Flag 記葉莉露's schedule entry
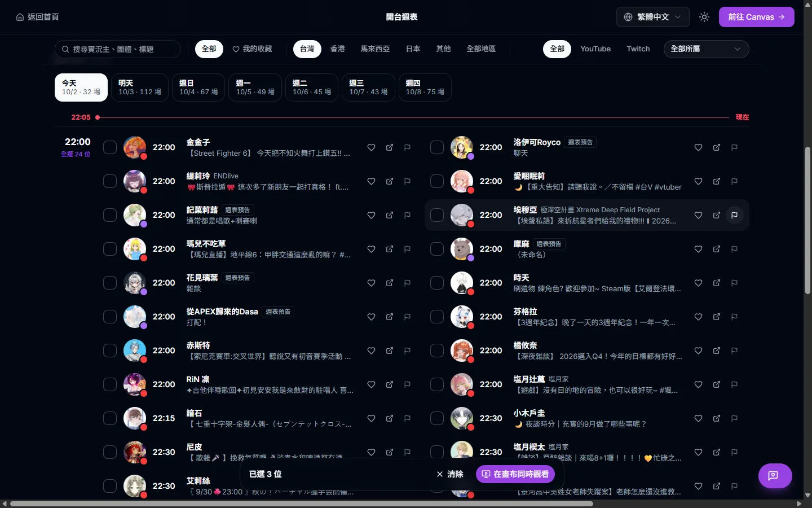Screen dimensions: 812x508 (x=407, y=215)
